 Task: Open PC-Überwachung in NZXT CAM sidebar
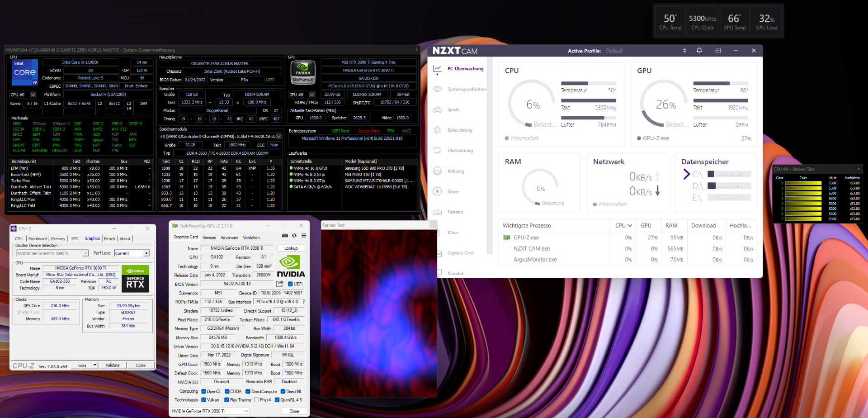pos(465,69)
